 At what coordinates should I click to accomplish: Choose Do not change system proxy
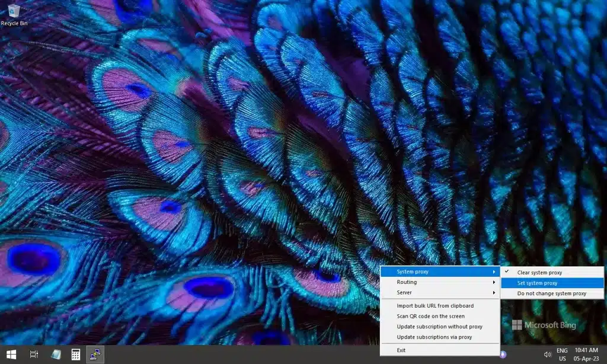coord(552,293)
